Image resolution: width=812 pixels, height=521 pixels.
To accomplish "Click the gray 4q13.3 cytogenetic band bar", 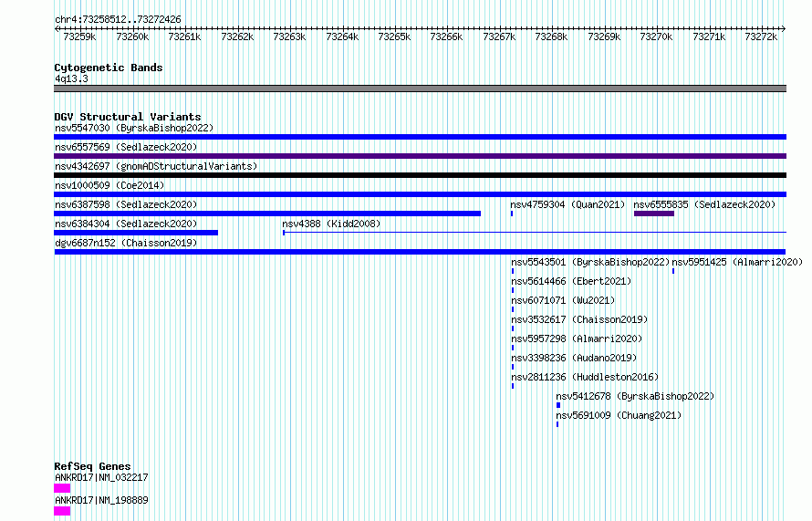I will coord(420,89).
